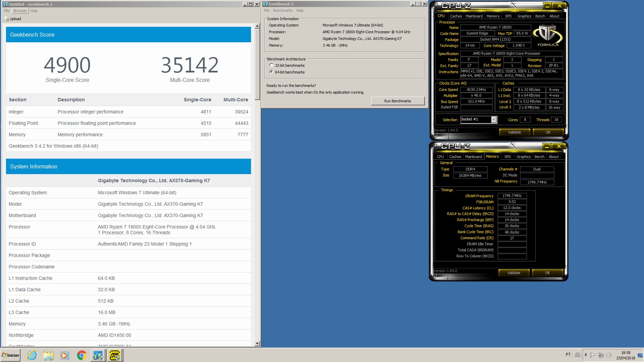
Task: Switch to SPD tab in upper CPU-Z
Action: pyautogui.click(x=508, y=16)
